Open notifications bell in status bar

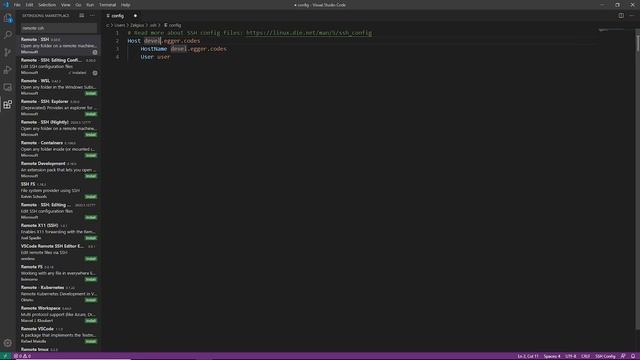[633, 356]
